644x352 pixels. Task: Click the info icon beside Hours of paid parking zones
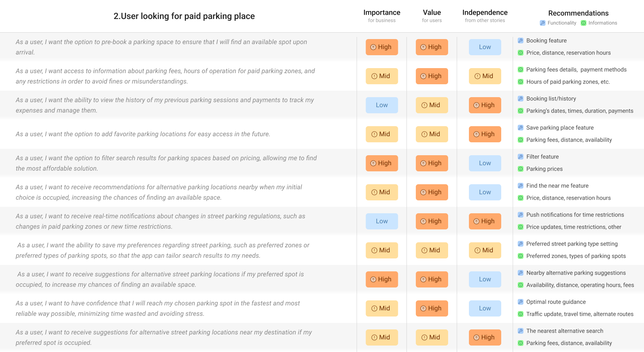pyautogui.click(x=521, y=82)
